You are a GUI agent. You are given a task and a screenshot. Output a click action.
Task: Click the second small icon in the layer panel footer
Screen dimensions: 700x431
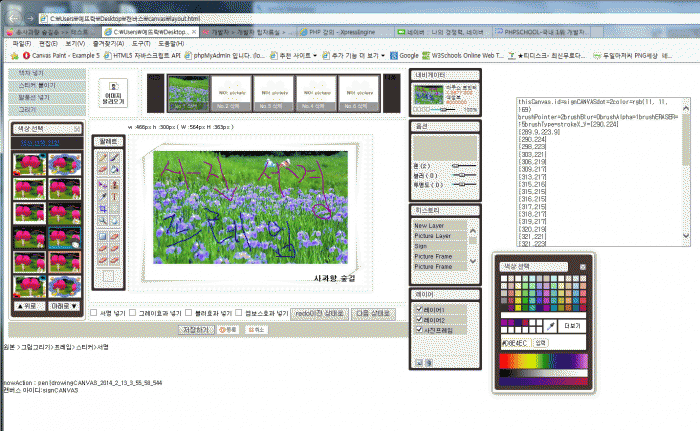tap(428, 363)
